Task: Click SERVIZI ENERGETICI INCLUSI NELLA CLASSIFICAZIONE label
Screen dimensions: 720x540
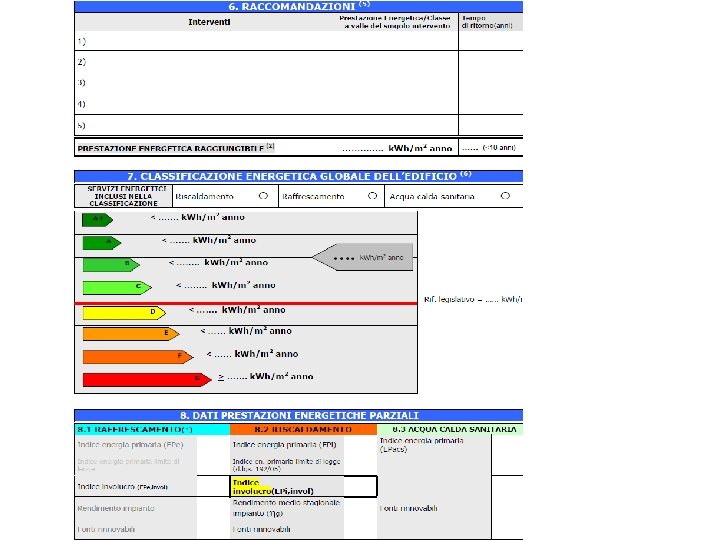Action: tap(124, 196)
